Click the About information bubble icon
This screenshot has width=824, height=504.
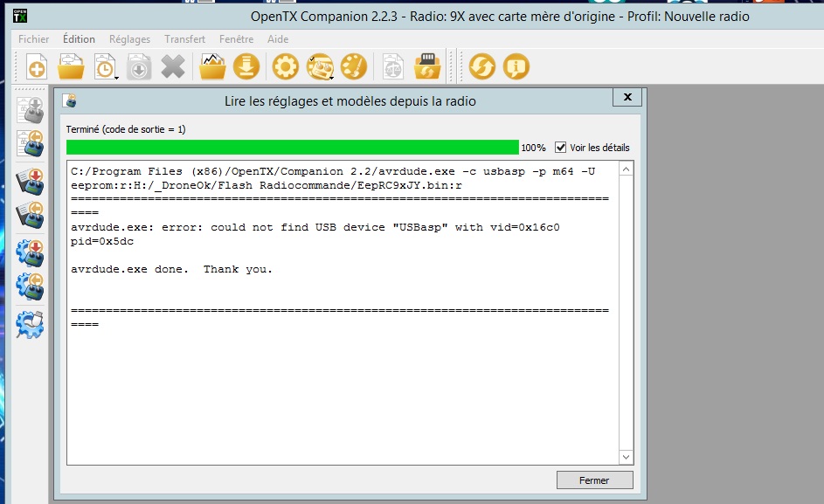click(516, 66)
